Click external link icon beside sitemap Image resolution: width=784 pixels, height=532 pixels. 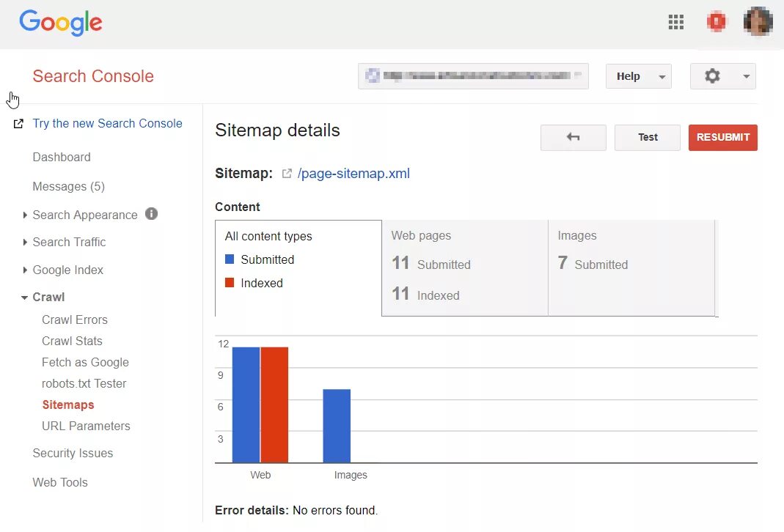[x=287, y=174]
